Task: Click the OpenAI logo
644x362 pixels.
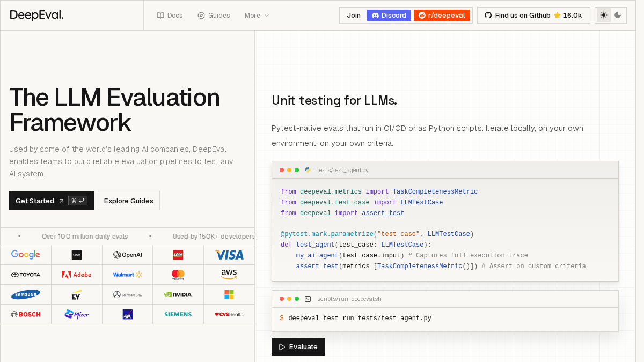Action: click(x=127, y=255)
